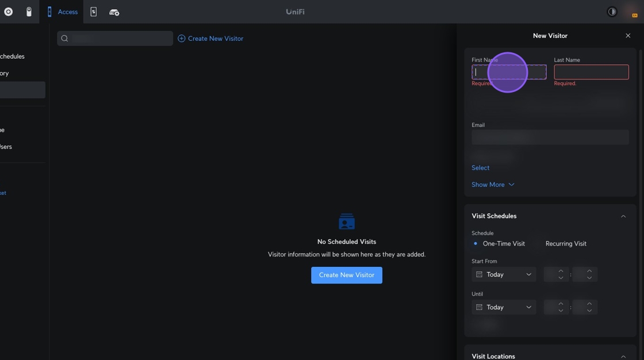The image size is (644, 360).
Task: Switch to the Access tab
Action: click(62, 12)
